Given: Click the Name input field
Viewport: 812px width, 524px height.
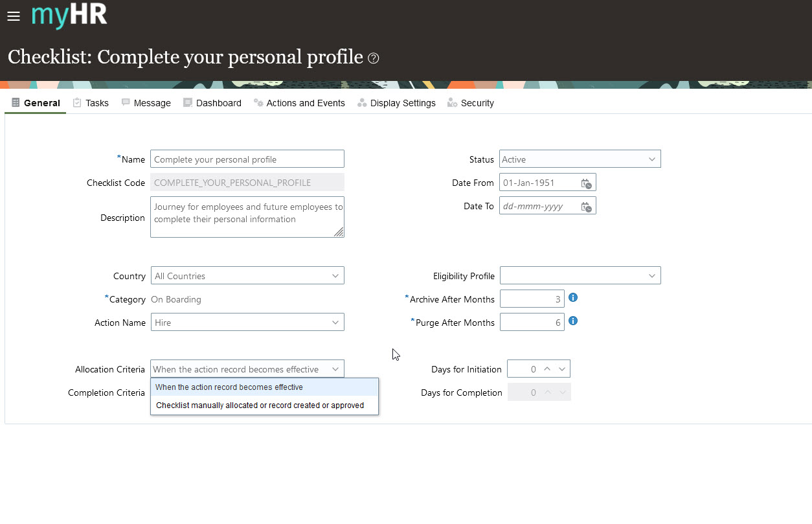Looking at the screenshot, I should pyautogui.click(x=247, y=159).
